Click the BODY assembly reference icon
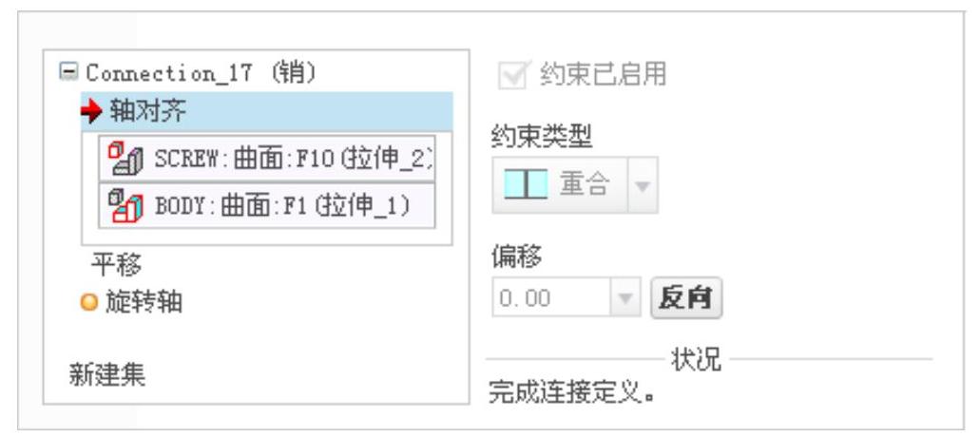980x437 pixels. (x=125, y=205)
